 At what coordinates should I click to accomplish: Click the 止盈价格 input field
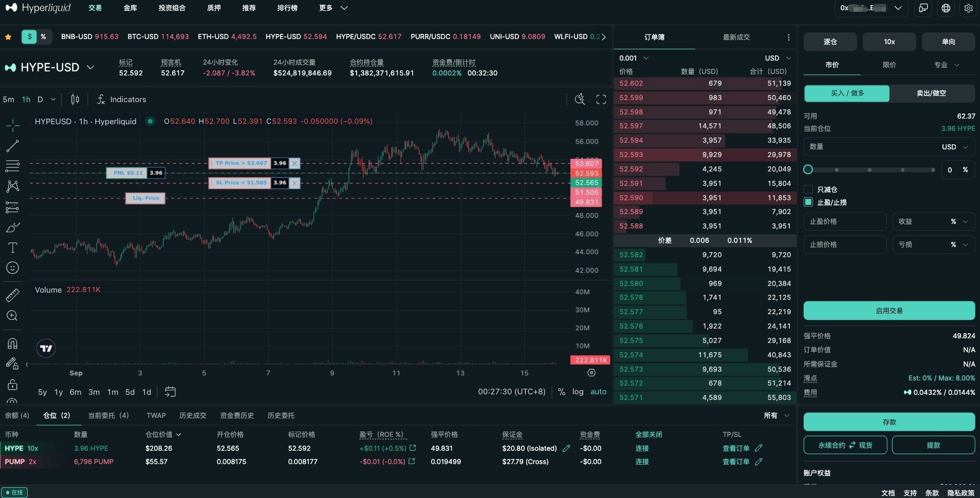pos(844,221)
